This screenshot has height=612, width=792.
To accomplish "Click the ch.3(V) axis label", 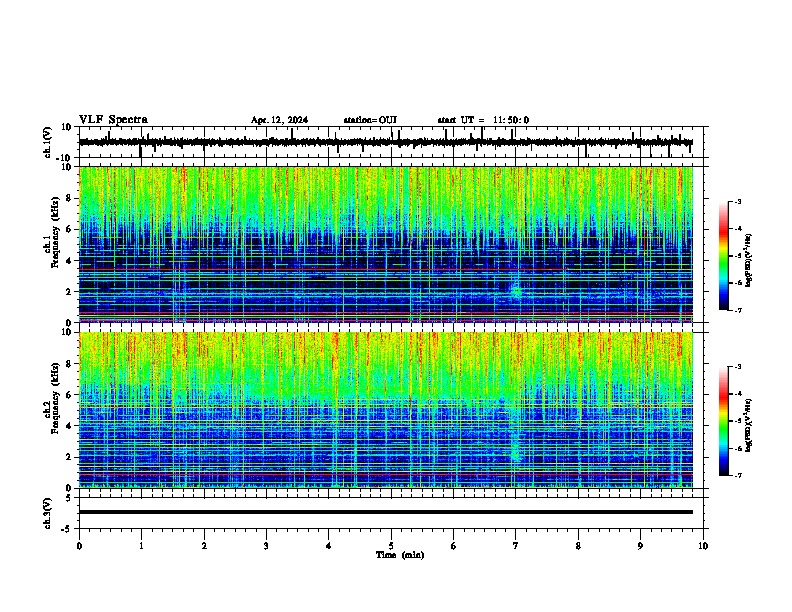I will [x=48, y=513].
